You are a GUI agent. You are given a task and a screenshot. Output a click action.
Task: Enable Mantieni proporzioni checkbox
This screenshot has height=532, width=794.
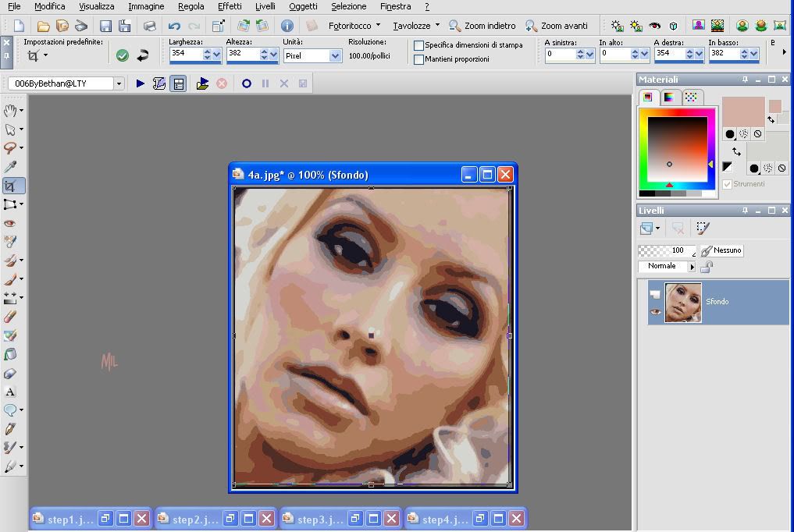(x=418, y=59)
